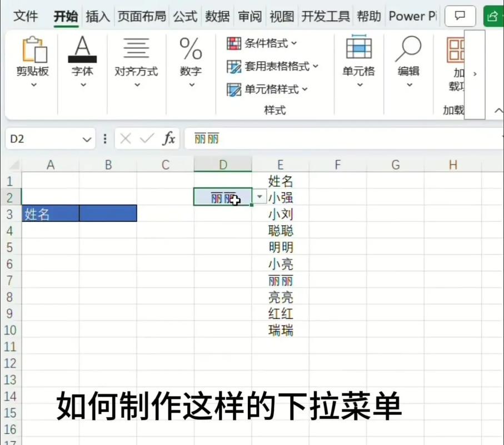504x445 pixels.
Task: Open the 数据 ribbon tab
Action: click(x=217, y=16)
